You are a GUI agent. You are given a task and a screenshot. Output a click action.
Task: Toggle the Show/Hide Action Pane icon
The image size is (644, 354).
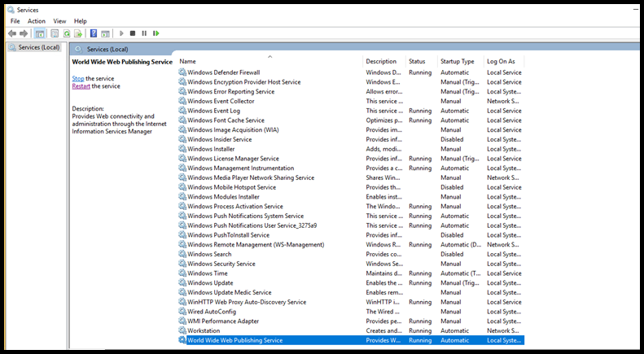(x=105, y=33)
